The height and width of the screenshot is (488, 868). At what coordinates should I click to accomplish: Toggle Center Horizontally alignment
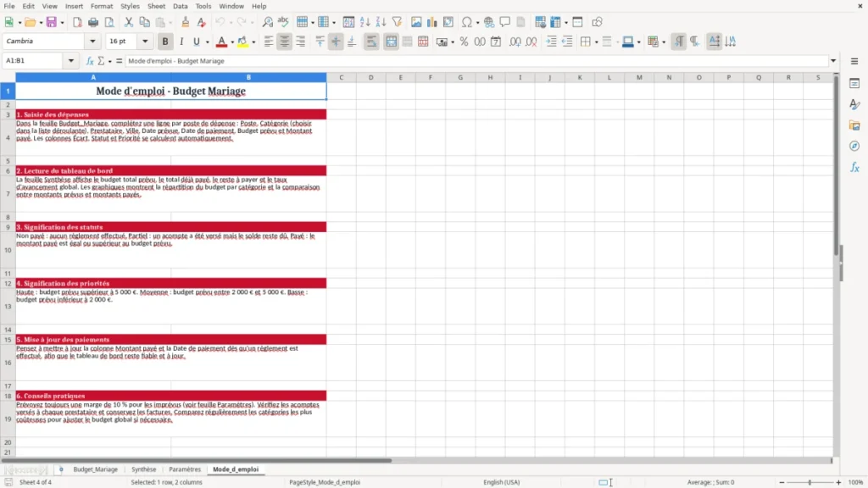tap(285, 42)
